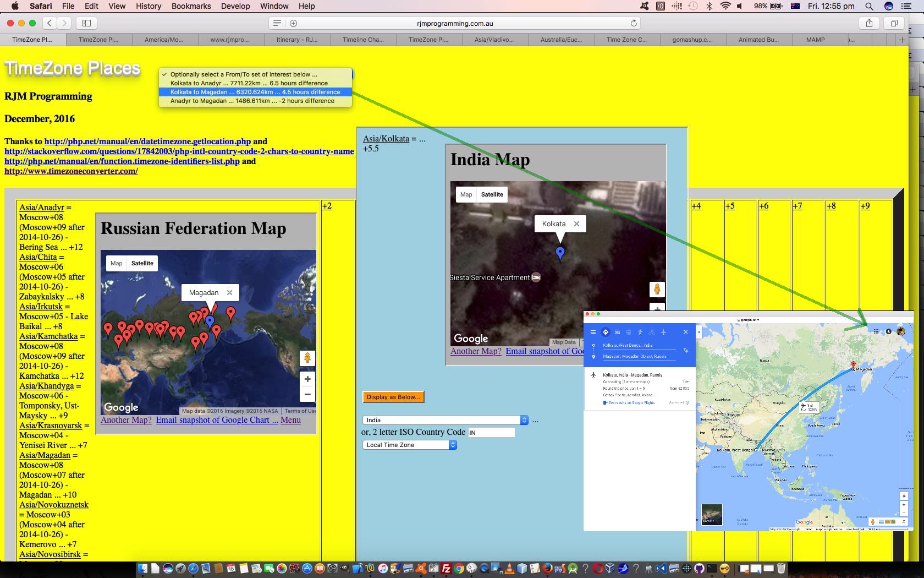Click Safari's forward arrow button

pos(64,23)
